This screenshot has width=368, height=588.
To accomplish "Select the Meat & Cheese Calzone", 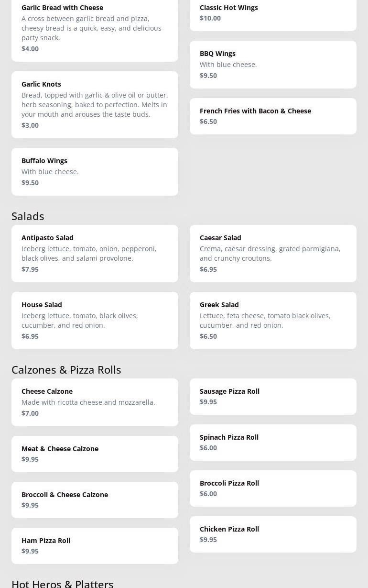I will point(95,454).
